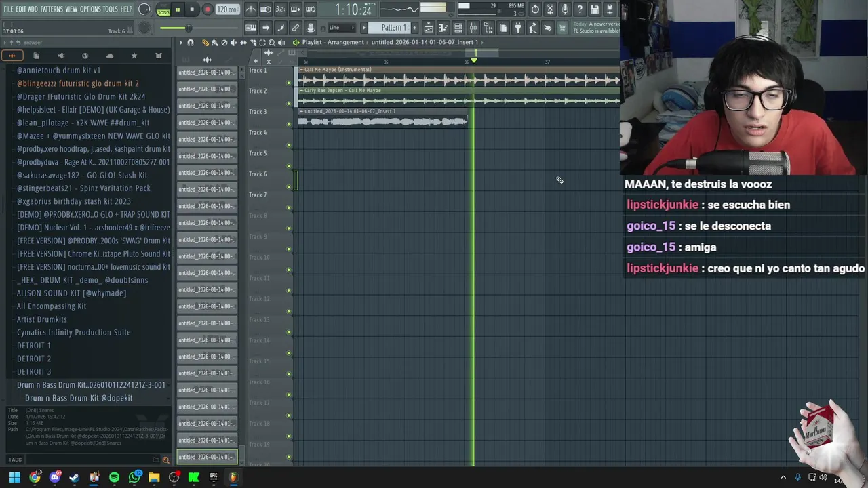
Task: Open playlist options menu arrow
Action: [181, 43]
